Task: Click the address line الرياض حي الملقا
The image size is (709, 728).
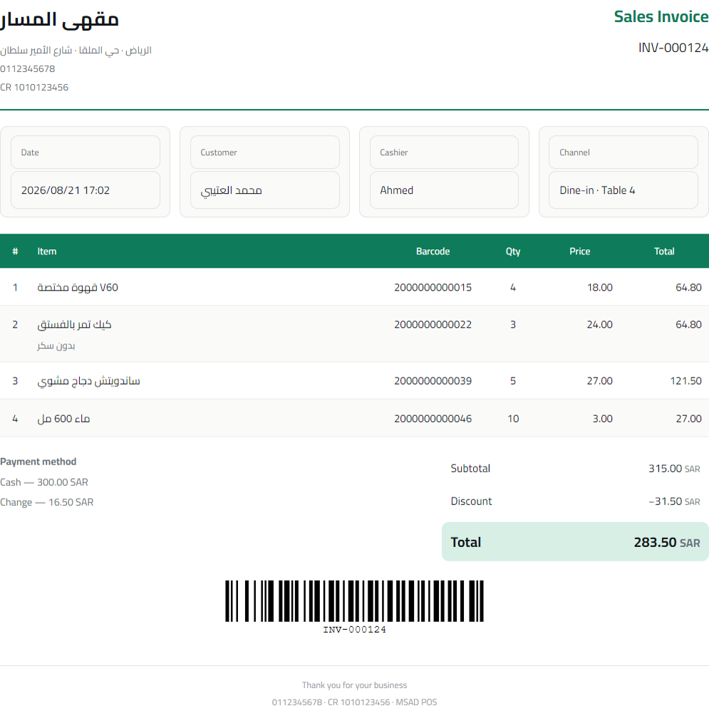Action: point(76,50)
